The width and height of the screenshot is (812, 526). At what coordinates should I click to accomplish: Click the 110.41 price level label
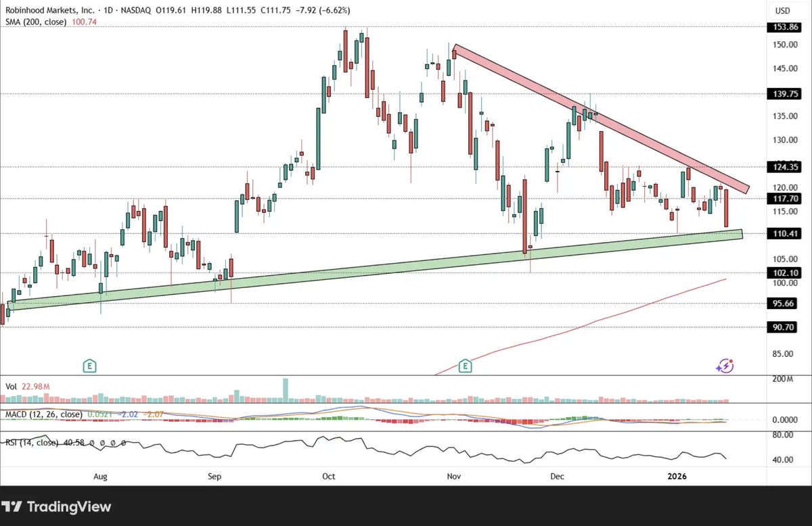click(x=786, y=233)
